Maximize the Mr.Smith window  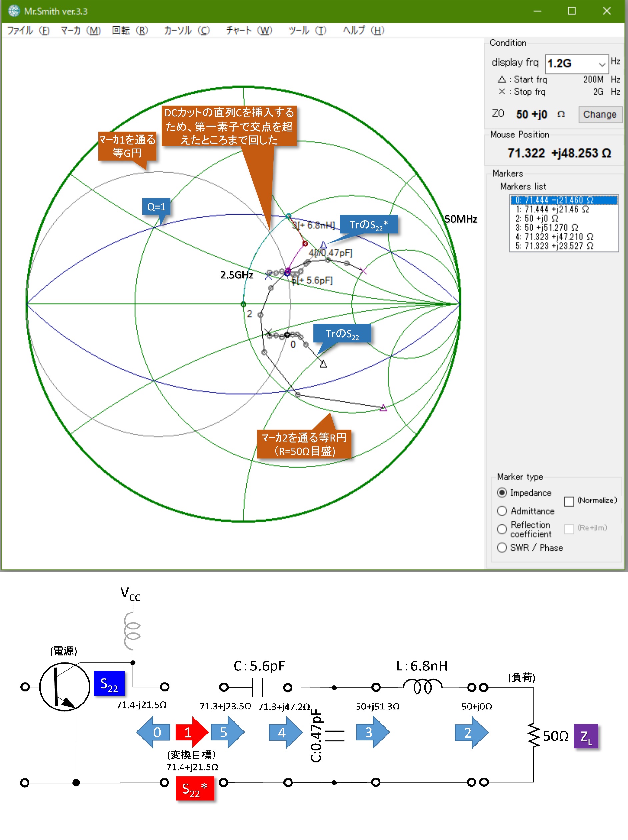coord(571,11)
